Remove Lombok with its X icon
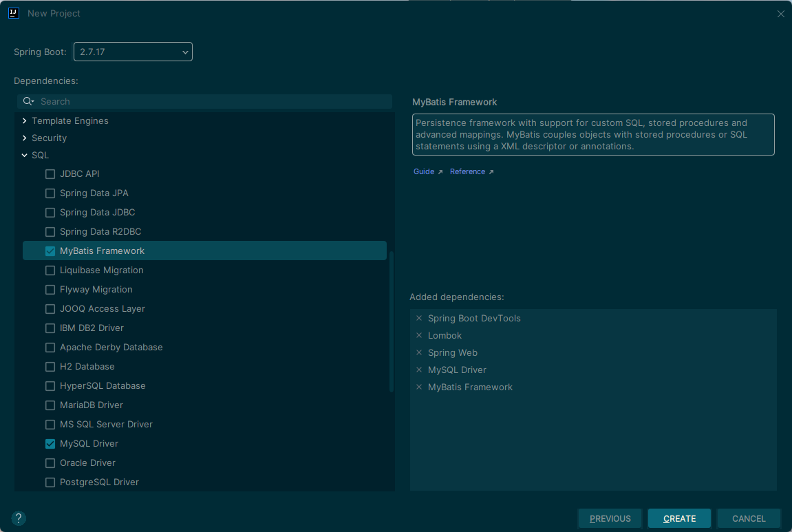The width and height of the screenshot is (792, 532). click(419, 335)
